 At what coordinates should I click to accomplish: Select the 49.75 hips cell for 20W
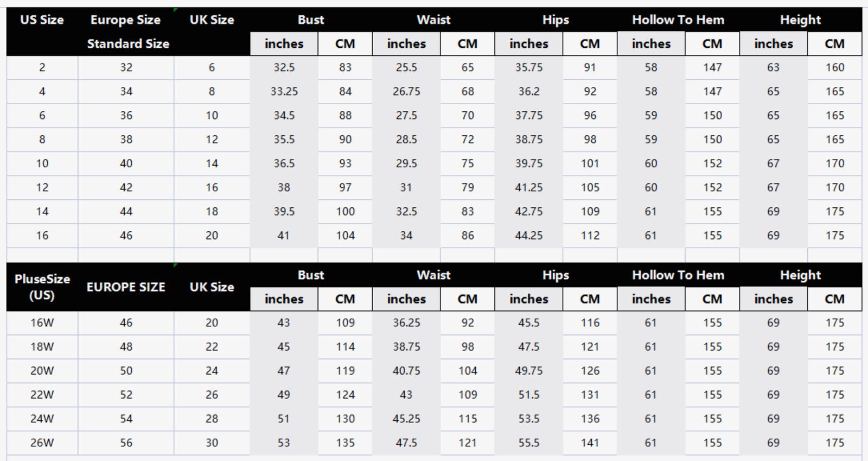529,371
